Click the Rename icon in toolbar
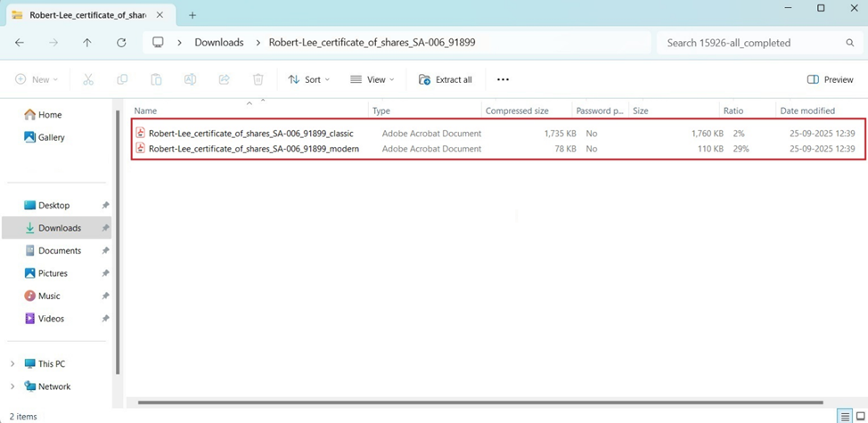 click(190, 79)
